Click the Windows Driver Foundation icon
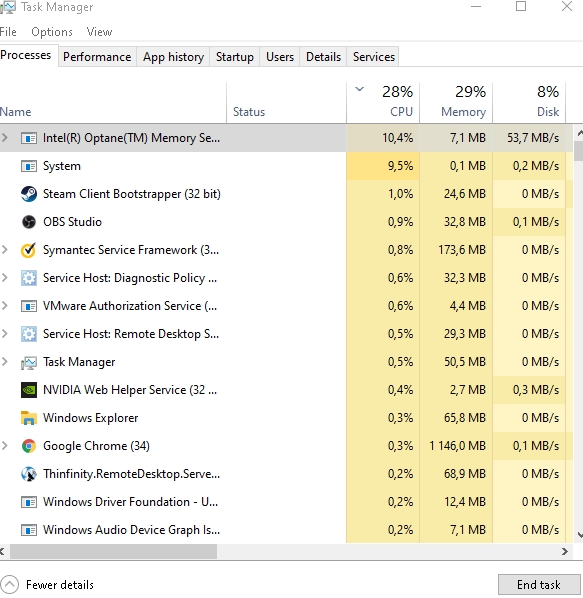Image resolution: width=583 pixels, height=598 pixels. pos(29,502)
